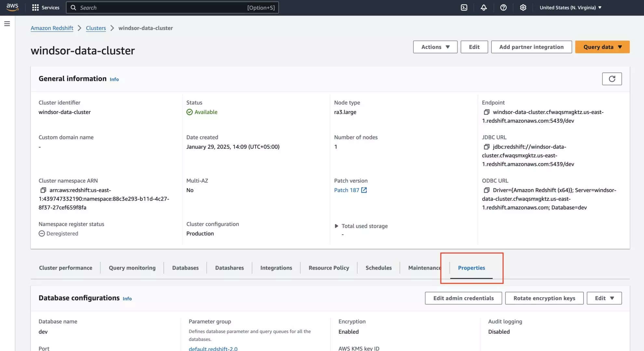Go to Amazon Redshift breadcrumb link

[52, 28]
